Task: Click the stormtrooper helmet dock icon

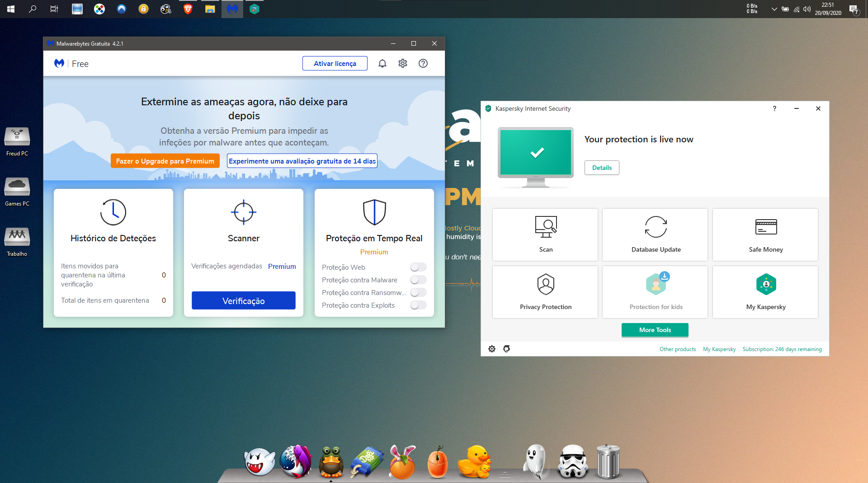Action: (573, 462)
